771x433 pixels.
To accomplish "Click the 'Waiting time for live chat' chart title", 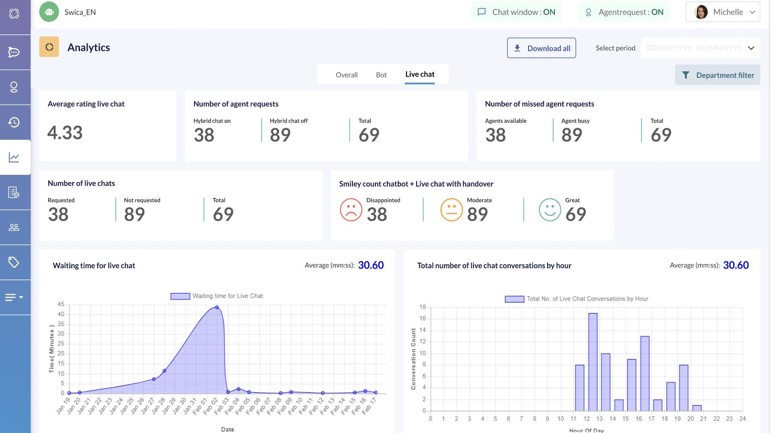I will point(93,265).
